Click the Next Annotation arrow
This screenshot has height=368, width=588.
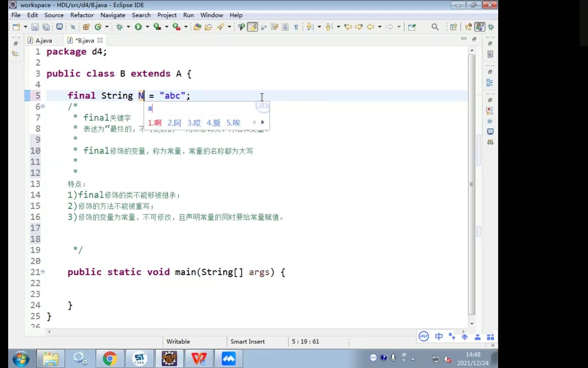(x=310, y=27)
